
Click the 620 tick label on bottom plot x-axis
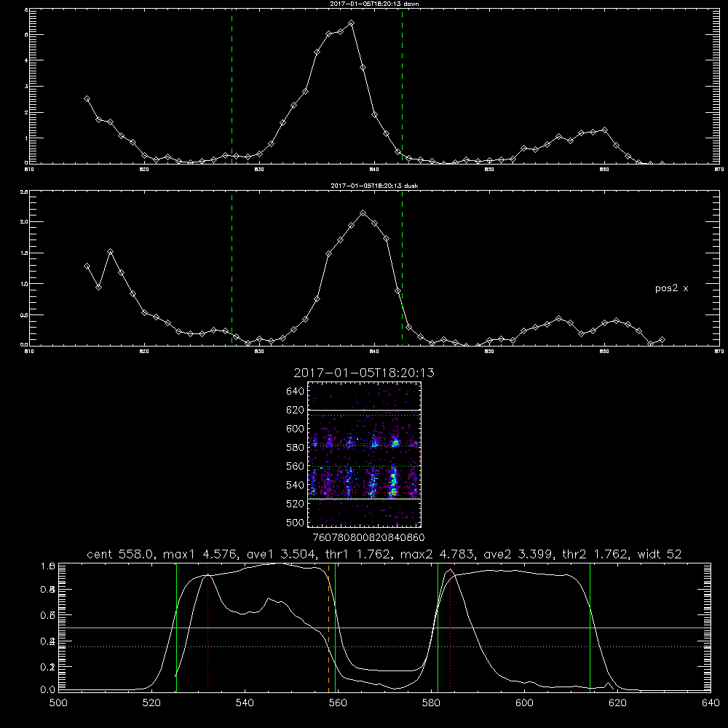click(x=617, y=703)
